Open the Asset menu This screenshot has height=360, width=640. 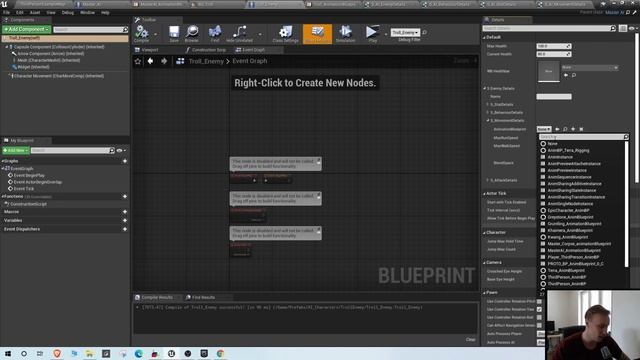35,13
